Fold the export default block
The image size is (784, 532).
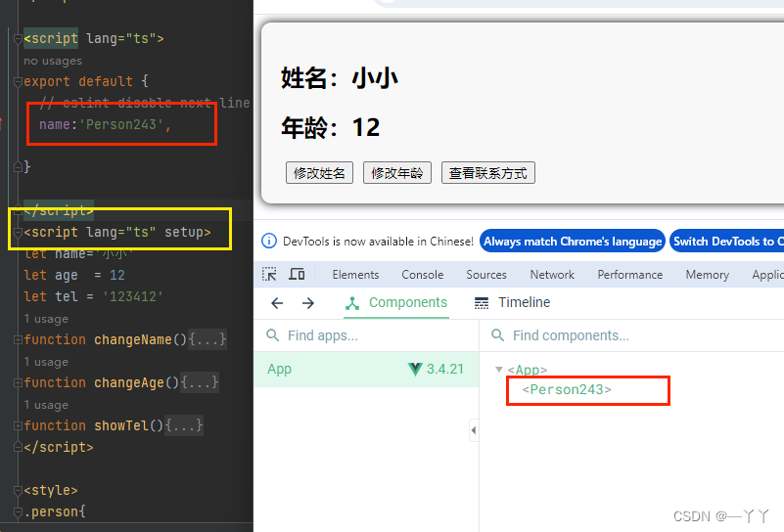pos(18,81)
